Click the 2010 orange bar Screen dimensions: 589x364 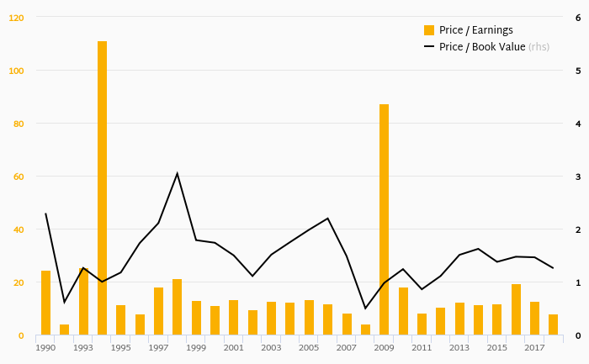(x=403, y=311)
